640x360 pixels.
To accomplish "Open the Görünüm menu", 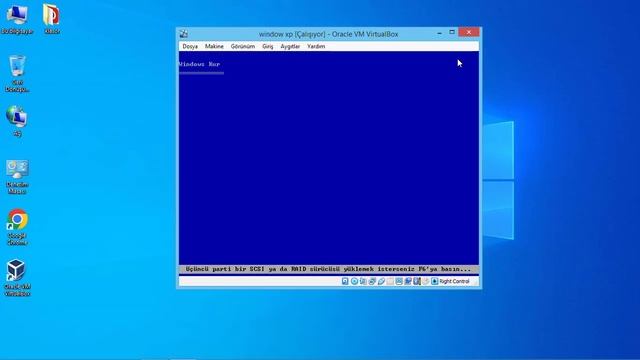I will pos(242,47).
